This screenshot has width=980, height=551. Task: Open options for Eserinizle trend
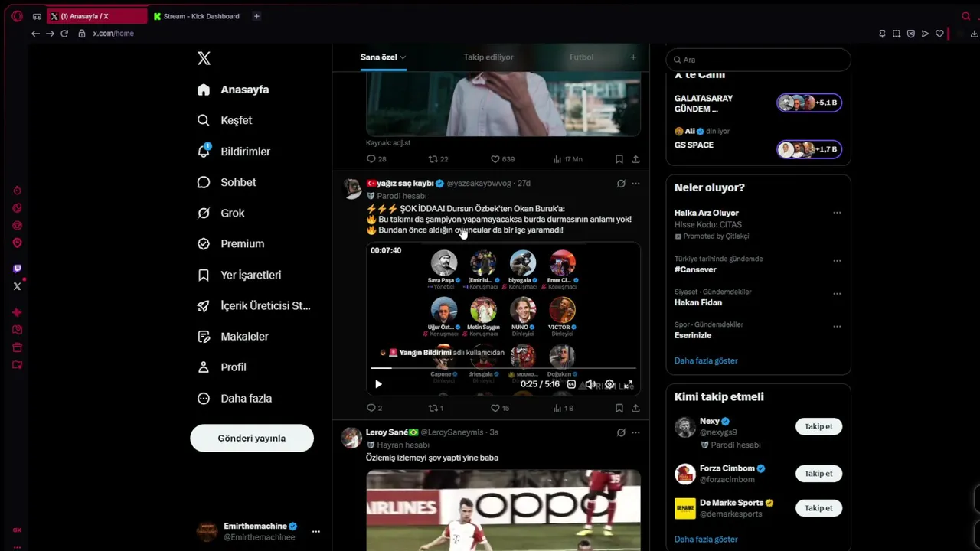837,327
